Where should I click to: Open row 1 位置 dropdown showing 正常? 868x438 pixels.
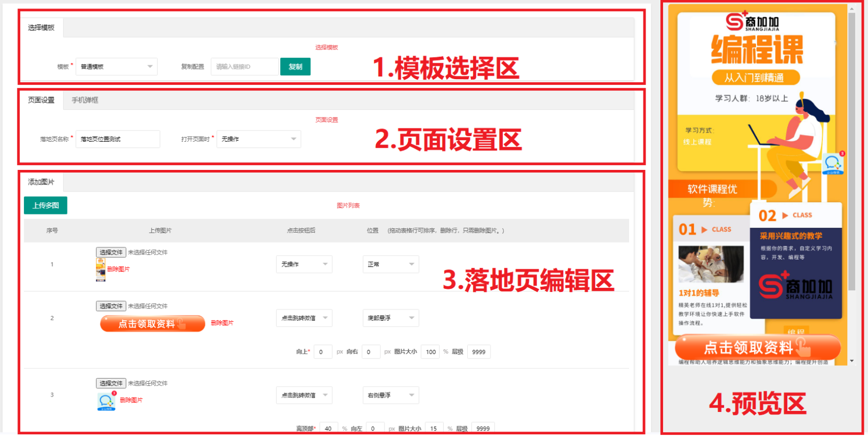(x=391, y=264)
